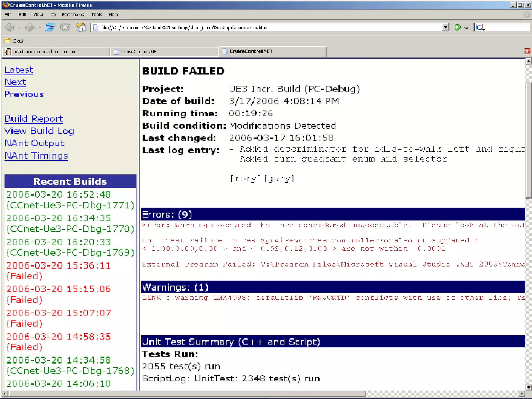The width and height of the screenshot is (532, 399).
Task: Open the Tools menu
Action: click(96, 15)
